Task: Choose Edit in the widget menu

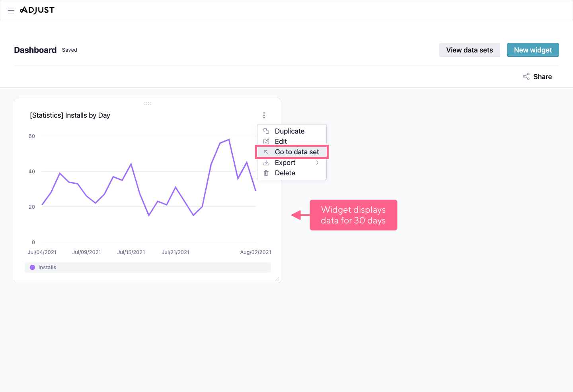Action: coord(292,142)
